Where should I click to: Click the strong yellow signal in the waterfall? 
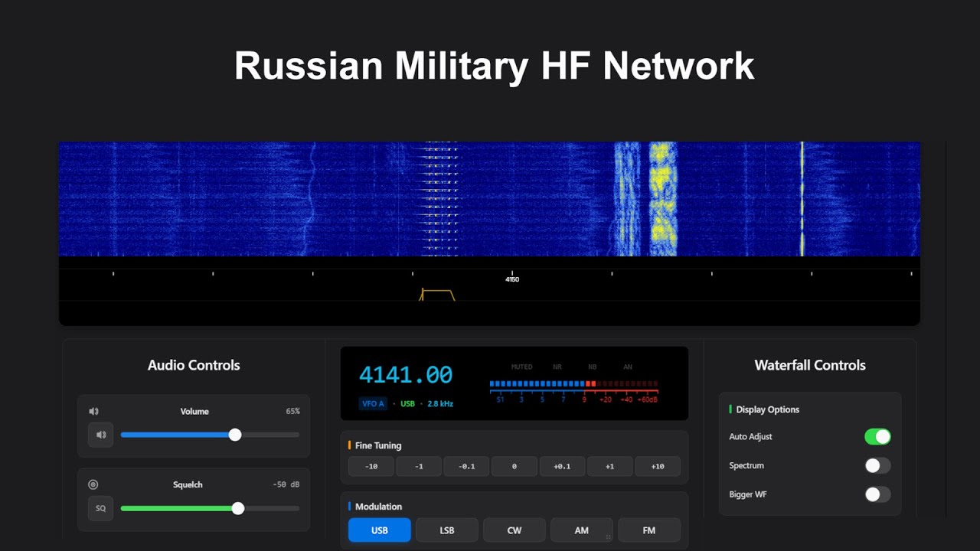coord(663,199)
